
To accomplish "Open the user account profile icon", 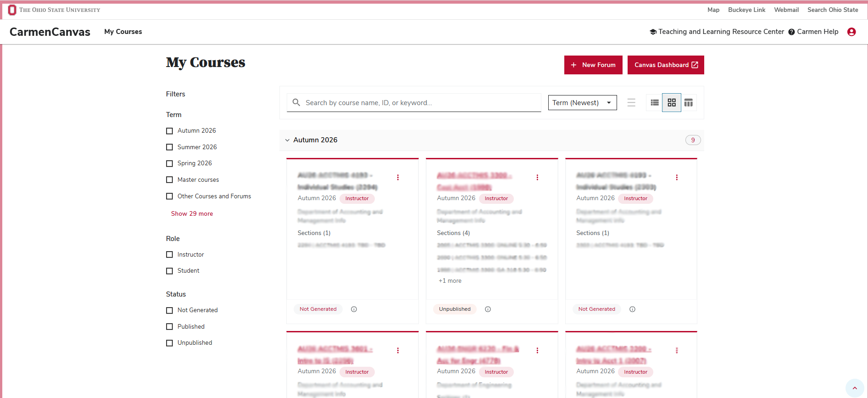I will pyautogui.click(x=851, y=32).
